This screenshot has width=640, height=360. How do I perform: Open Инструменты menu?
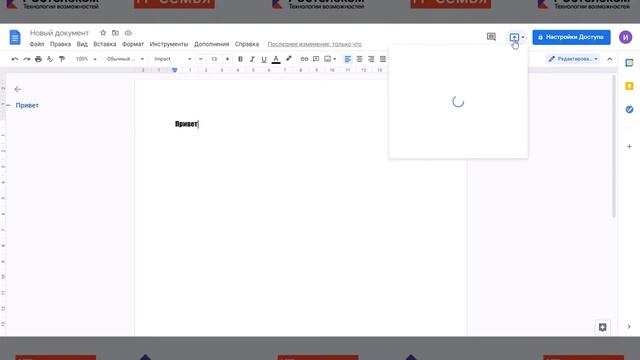click(169, 44)
